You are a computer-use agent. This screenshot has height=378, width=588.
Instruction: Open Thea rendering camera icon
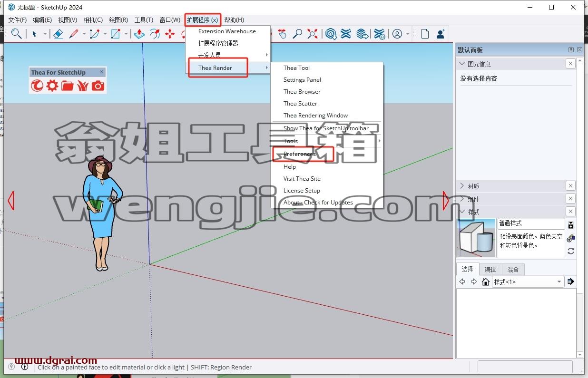(98, 86)
